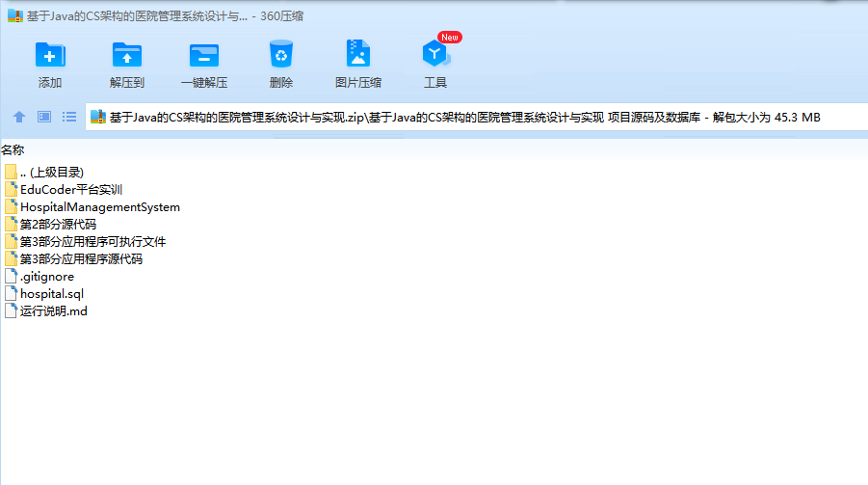Switch to the detail view icon
This screenshot has width=868, height=485.
coord(44,117)
